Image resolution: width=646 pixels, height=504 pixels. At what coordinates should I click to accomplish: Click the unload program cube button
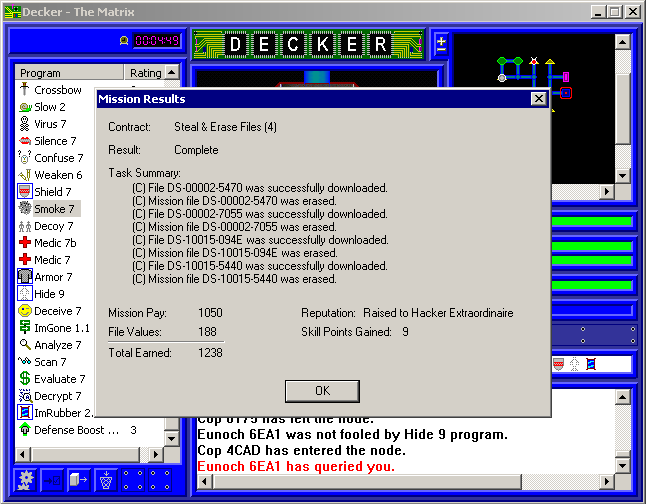click(x=79, y=480)
